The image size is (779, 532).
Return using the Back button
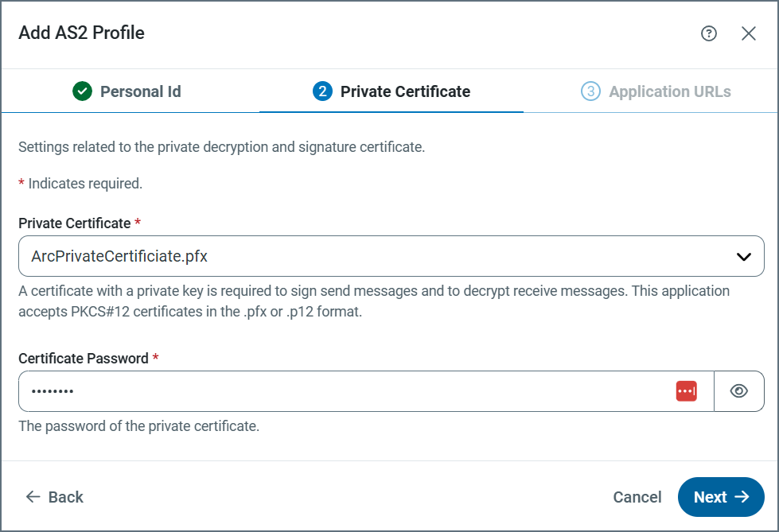[x=55, y=497]
